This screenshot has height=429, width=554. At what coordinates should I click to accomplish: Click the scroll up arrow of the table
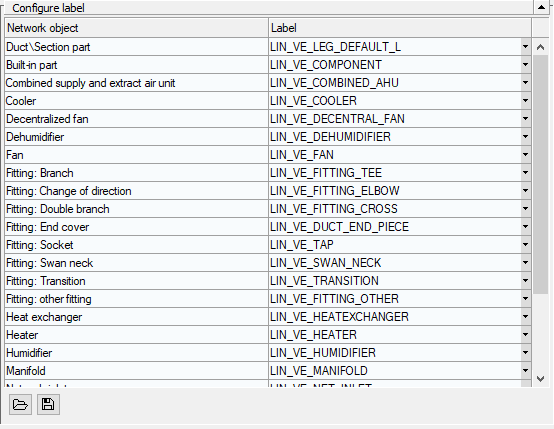coord(540,47)
